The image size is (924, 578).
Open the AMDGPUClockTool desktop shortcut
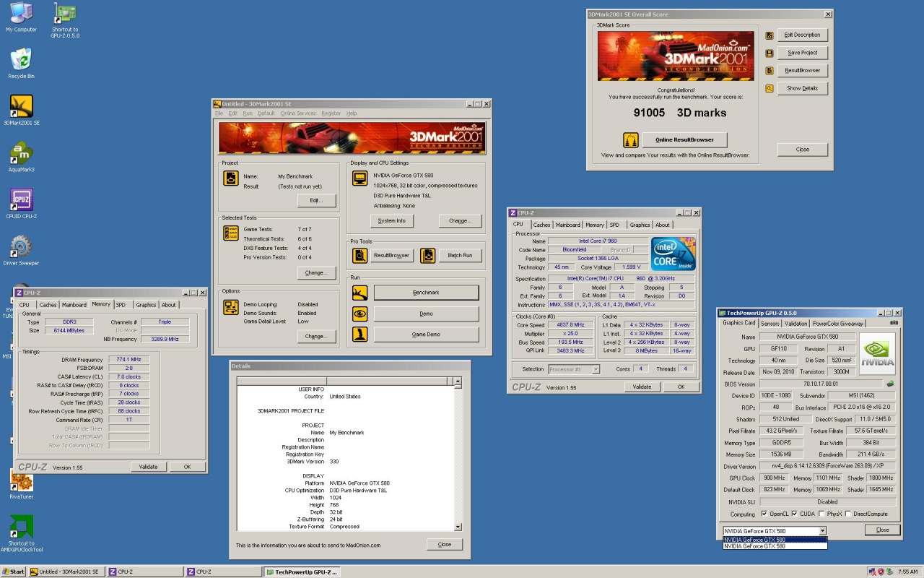pos(21,527)
